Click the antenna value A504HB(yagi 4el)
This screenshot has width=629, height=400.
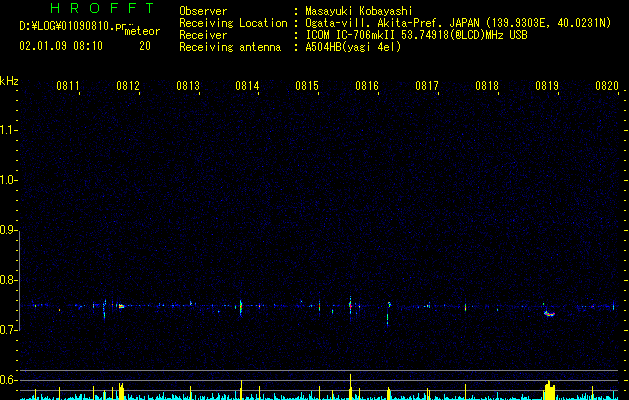(353, 47)
